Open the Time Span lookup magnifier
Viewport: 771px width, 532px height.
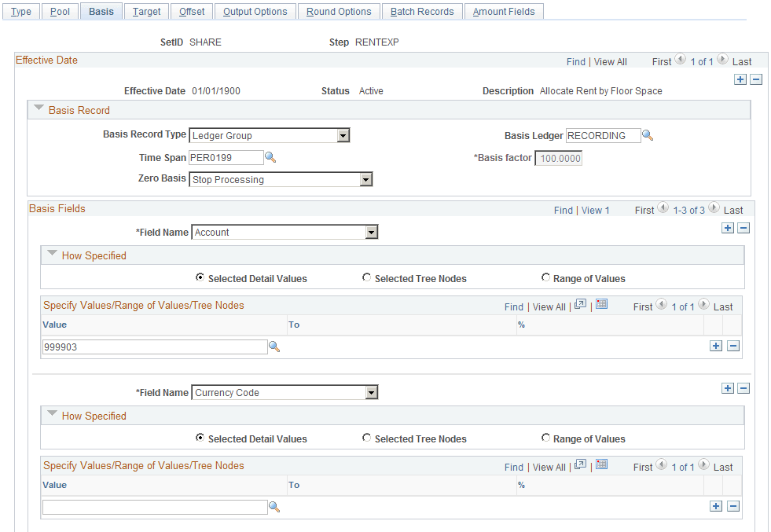coord(271,157)
